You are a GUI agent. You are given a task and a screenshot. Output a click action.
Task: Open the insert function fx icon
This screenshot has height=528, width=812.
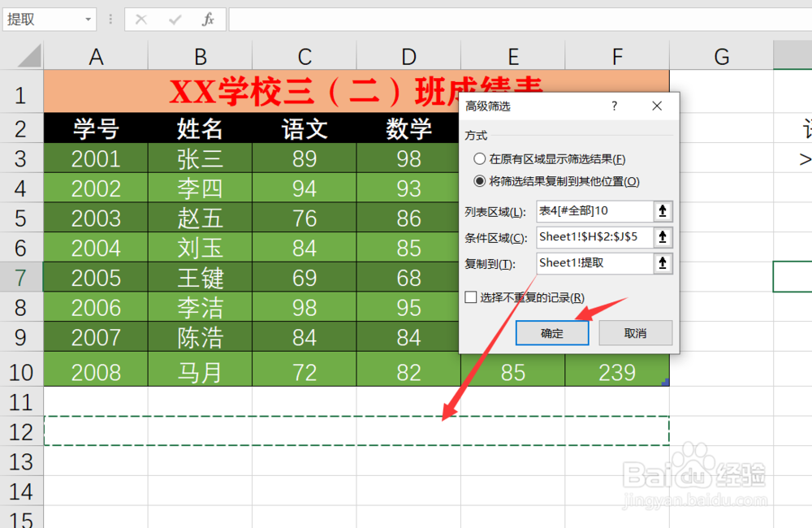click(208, 19)
